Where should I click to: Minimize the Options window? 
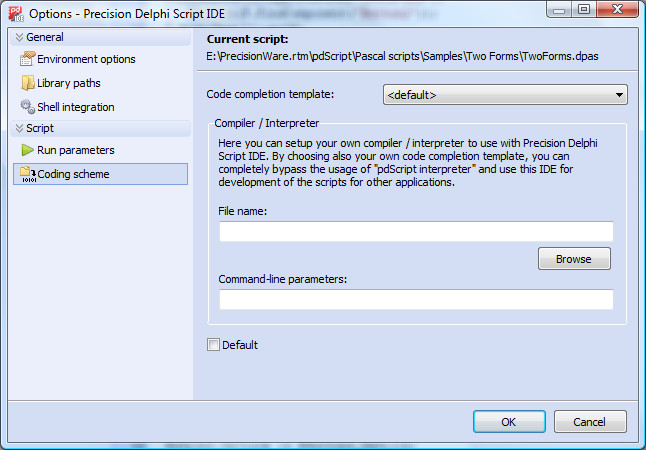click(x=559, y=10)
